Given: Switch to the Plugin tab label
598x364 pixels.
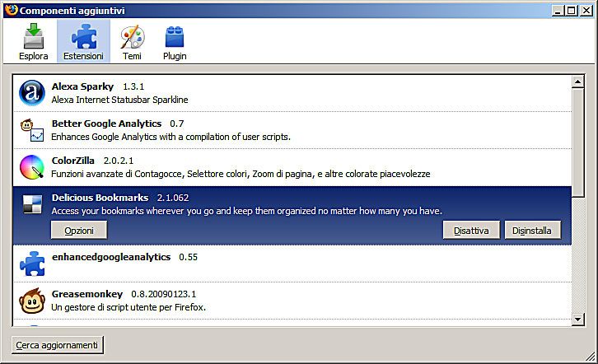Looking at the screenshot, I should tap(175, 56).
